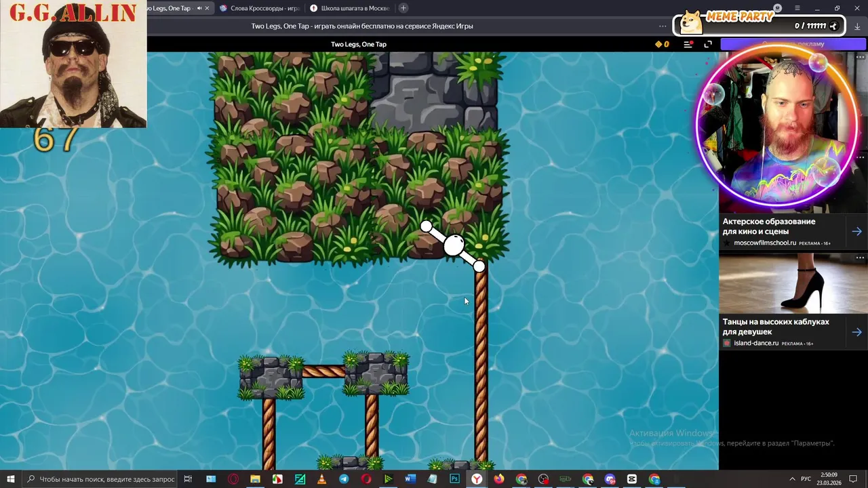Open Firefox from the taskbar
The width and height of the screenshot is (868, 488).
pos(499,479)
